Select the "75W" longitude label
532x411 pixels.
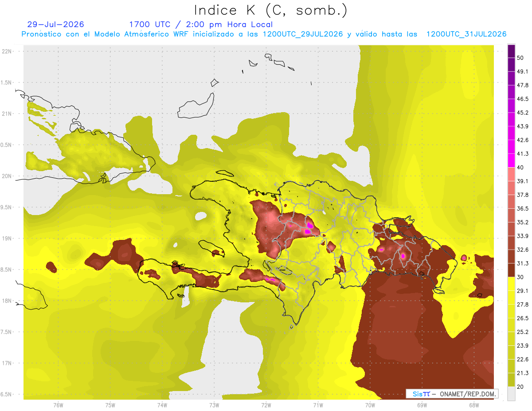(110, 404)
